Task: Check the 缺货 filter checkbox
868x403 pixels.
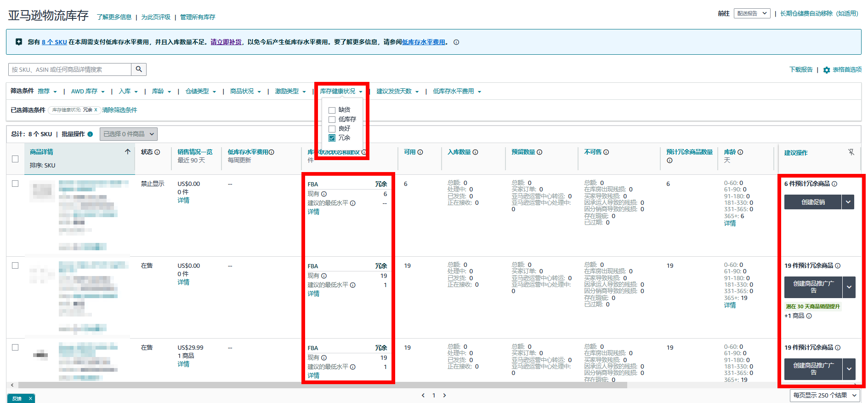Action: point(332,110)
